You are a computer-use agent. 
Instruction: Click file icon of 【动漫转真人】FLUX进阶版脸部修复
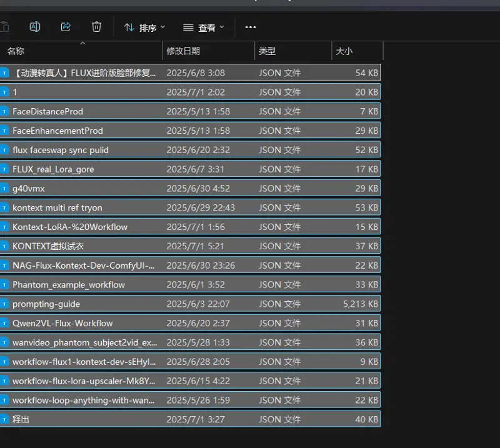tap(4, 73)
